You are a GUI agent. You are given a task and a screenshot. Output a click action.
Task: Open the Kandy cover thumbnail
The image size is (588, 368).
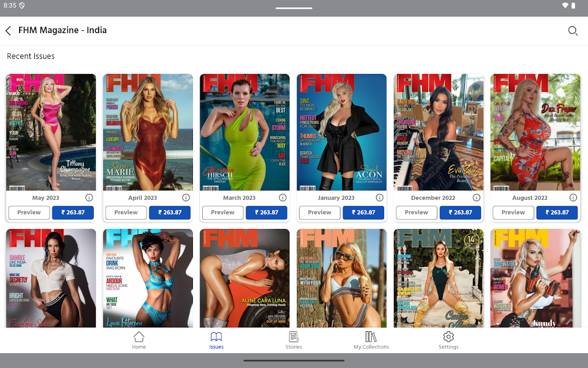coord(535,278)
